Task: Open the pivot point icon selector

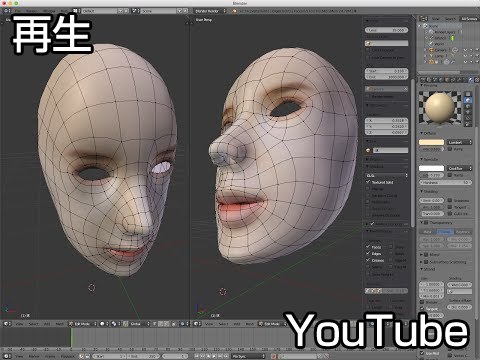Action: click(x=114, y=324)
